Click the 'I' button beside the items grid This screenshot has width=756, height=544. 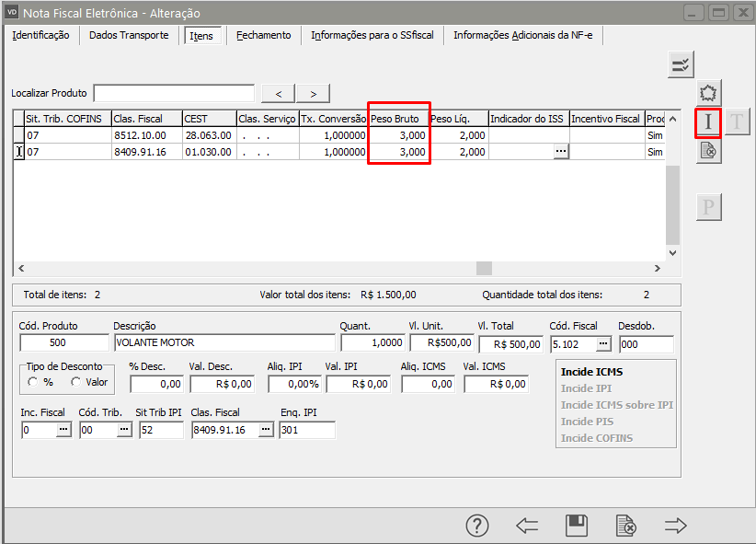pos(708,122)
